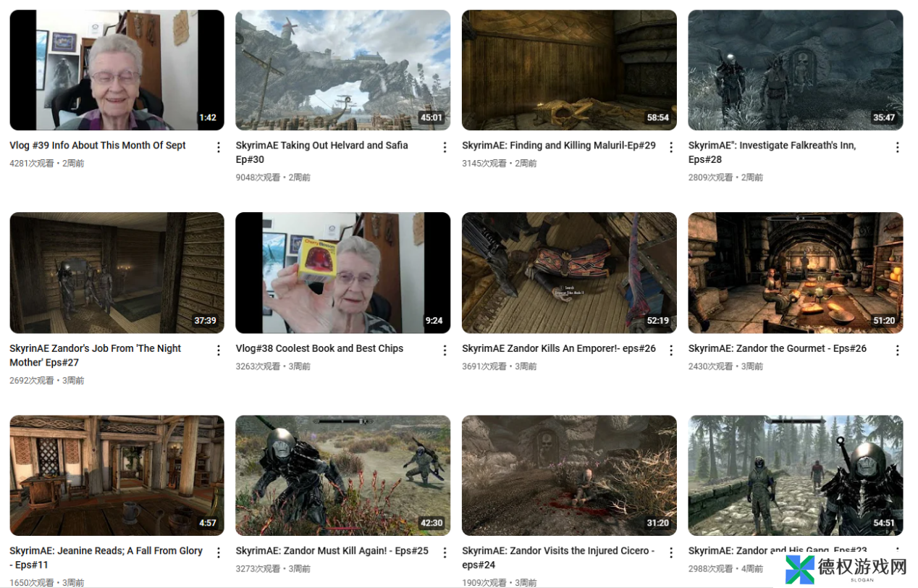Image resolution: width=918 pixels, height=588 pixels.
Task: Click the 35:47 duration badge
Action: click(884, 117)
